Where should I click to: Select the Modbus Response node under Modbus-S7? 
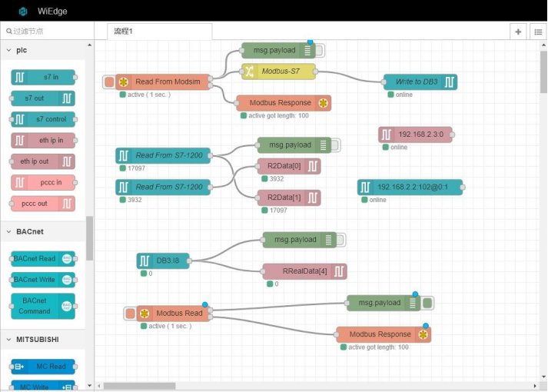click(284, 103)
